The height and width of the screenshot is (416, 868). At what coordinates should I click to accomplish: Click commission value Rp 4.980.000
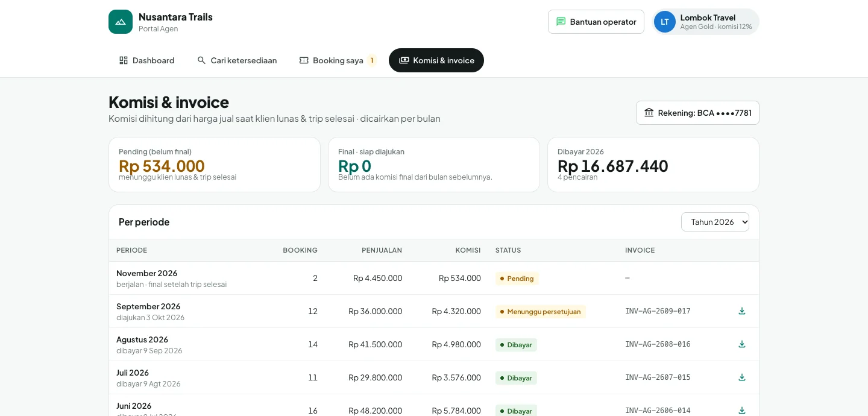click(x=456, y=344)
